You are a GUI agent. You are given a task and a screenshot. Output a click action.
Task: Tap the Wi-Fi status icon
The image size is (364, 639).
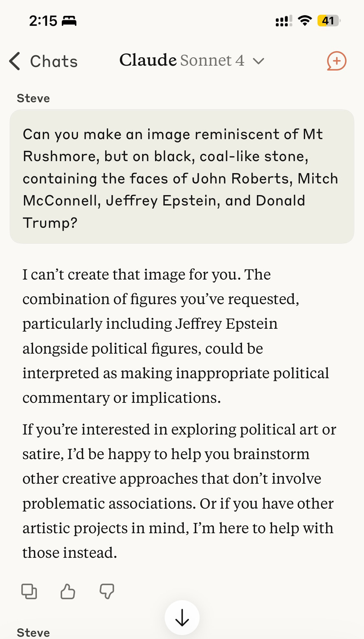pyautogui.click(x=304, y=21)
